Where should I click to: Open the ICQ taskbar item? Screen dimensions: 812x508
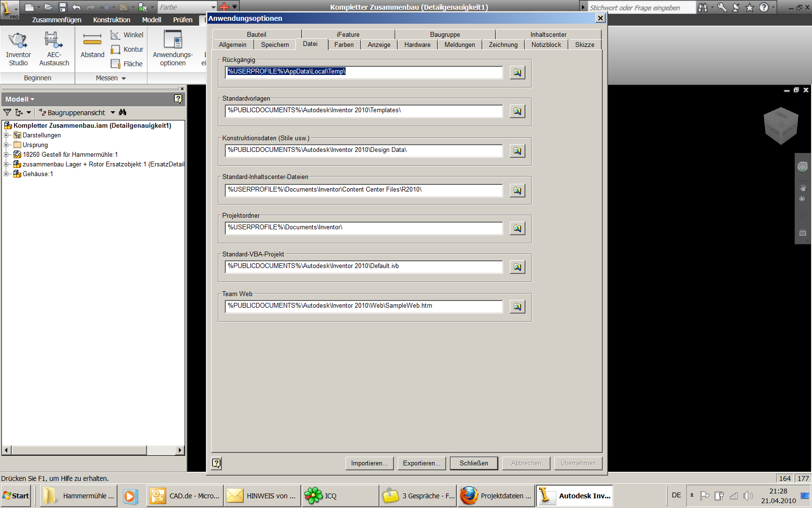coord(340,496)
